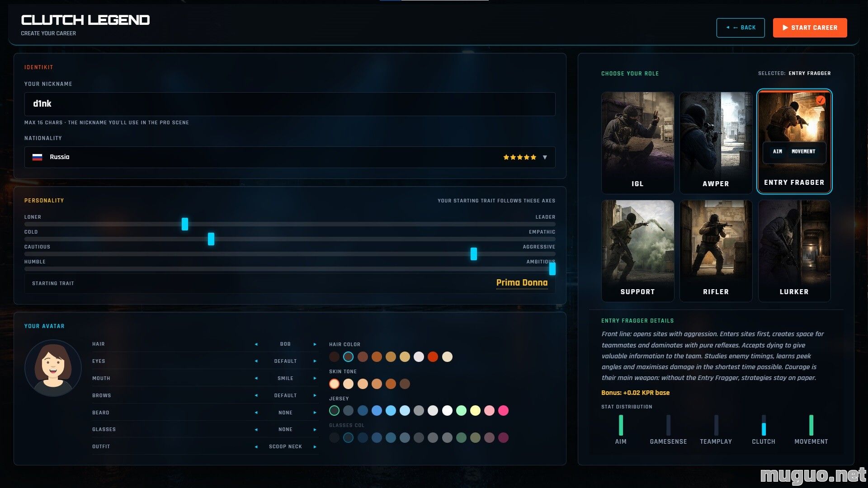Click the Loner–Leader slider handle

click(185, 224)
